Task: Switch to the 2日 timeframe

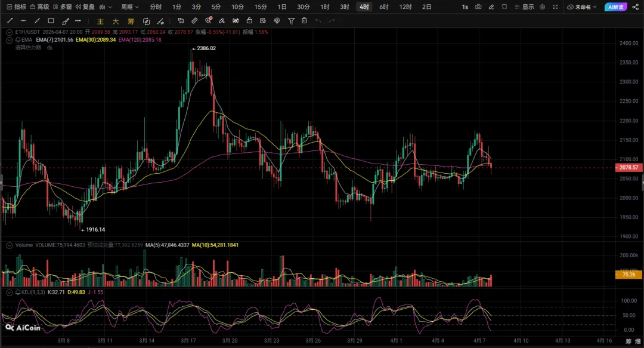Action: click(427, 7)
